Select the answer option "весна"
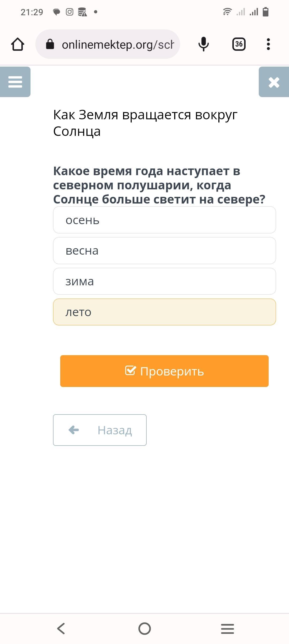This screenshot has width=289, height=644. (x=164, y=251)
